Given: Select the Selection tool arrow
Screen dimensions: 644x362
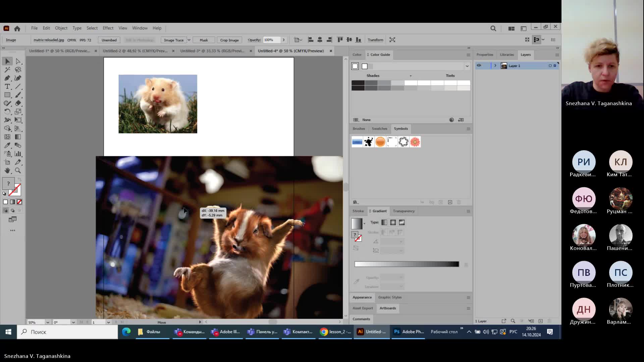Looking at the screenshot, I should 7,61.
